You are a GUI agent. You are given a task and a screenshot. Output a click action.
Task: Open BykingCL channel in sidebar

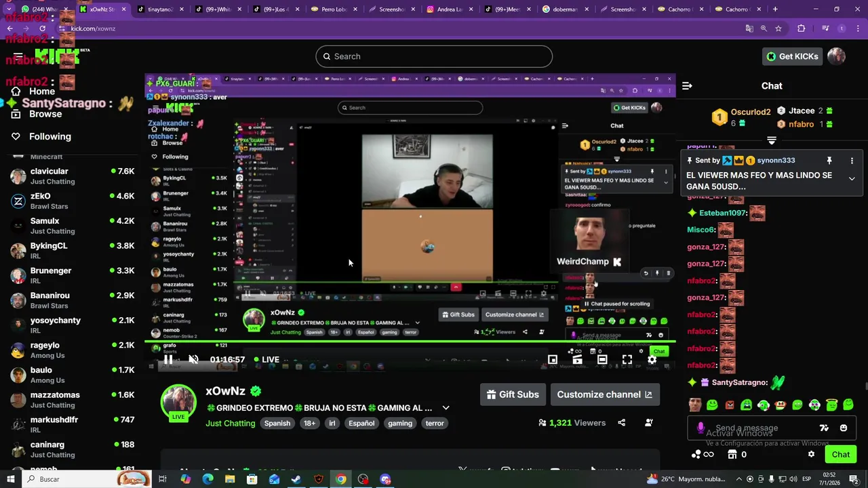pos(73,251)
